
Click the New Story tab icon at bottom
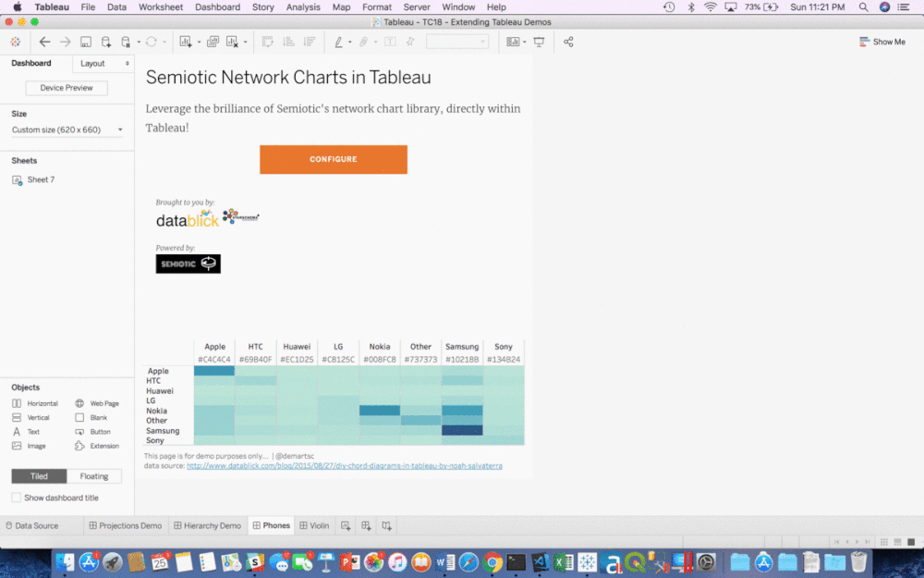click(386, 525)
